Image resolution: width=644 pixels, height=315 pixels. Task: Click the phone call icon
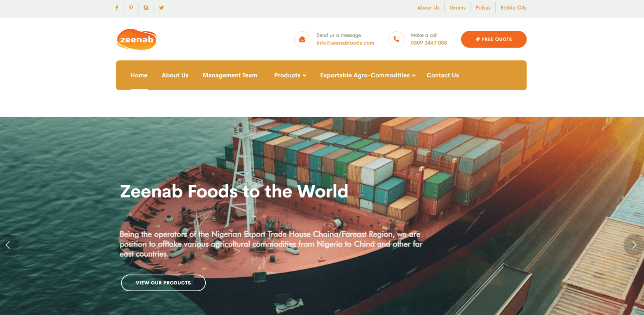pos(396,39)
